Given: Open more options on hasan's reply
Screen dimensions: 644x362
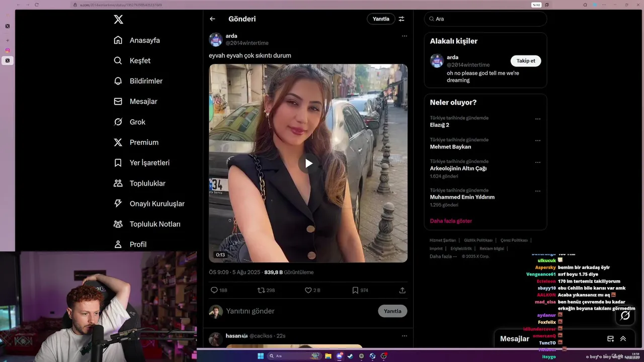Looking at the screenshot, I should (x=404, y=336).
